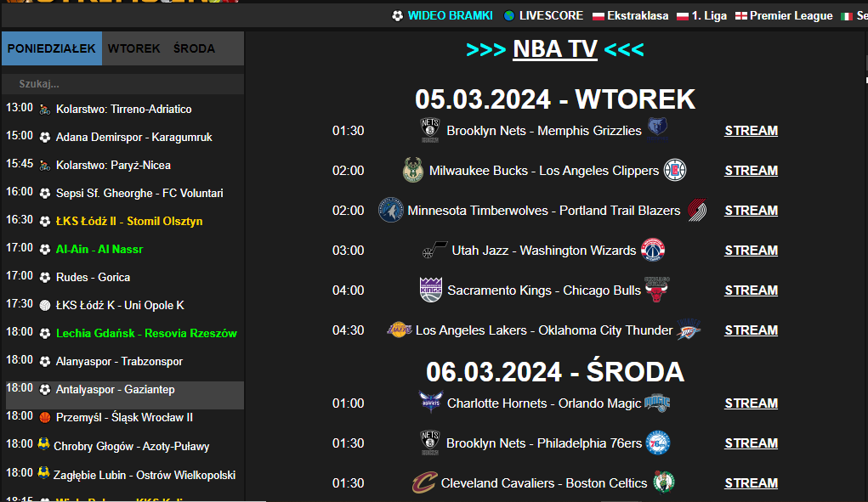This screenshot has width=868, height=502.
Task: Click the Washington Wizards team logo
Action: 653,250
